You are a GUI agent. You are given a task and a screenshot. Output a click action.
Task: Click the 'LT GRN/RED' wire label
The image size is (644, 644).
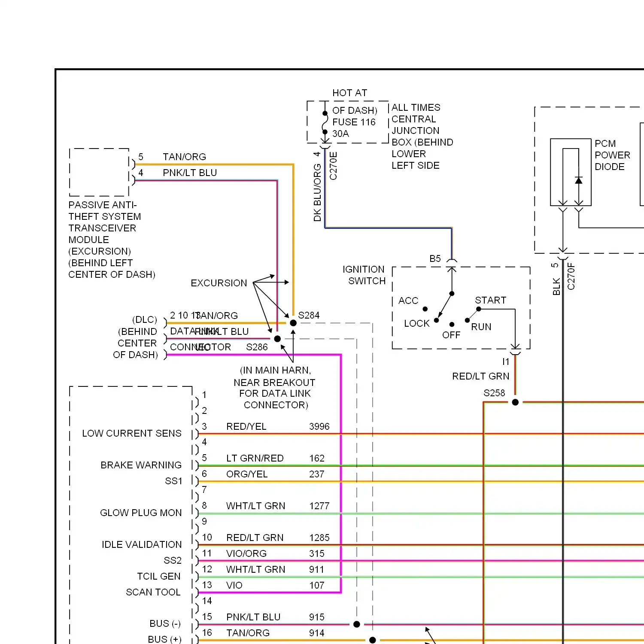pyautogui.click(x=255, y=458)
